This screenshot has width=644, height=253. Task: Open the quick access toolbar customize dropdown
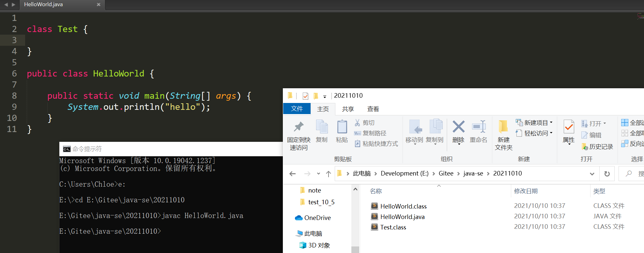(325, 96)
